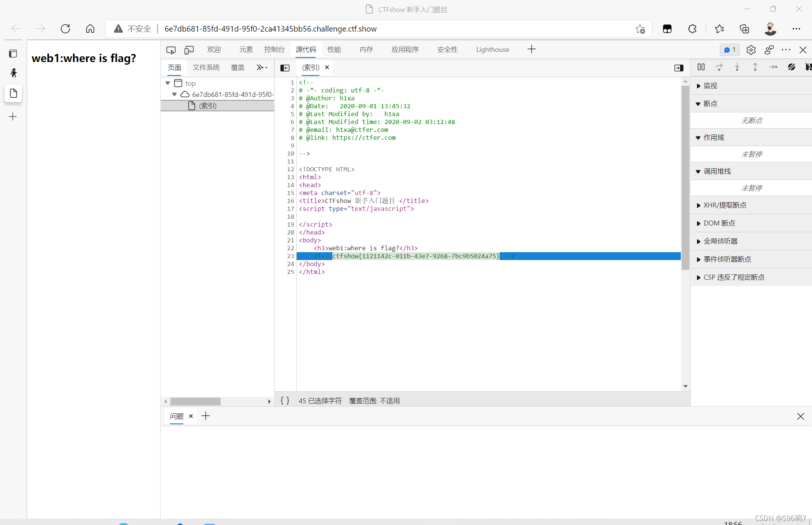This screenshot has width=812, height=525.
Task: Collapse the 调用堆栈 section
Action: [x=751, y=171]
